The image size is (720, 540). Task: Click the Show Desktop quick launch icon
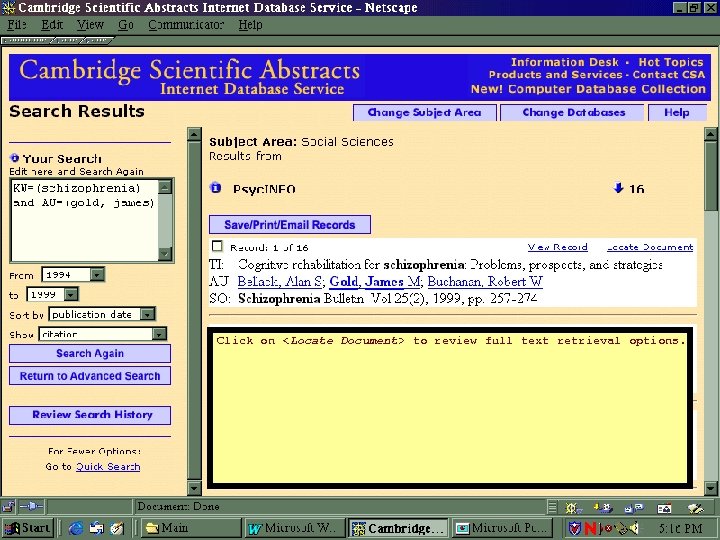[97, 529]
